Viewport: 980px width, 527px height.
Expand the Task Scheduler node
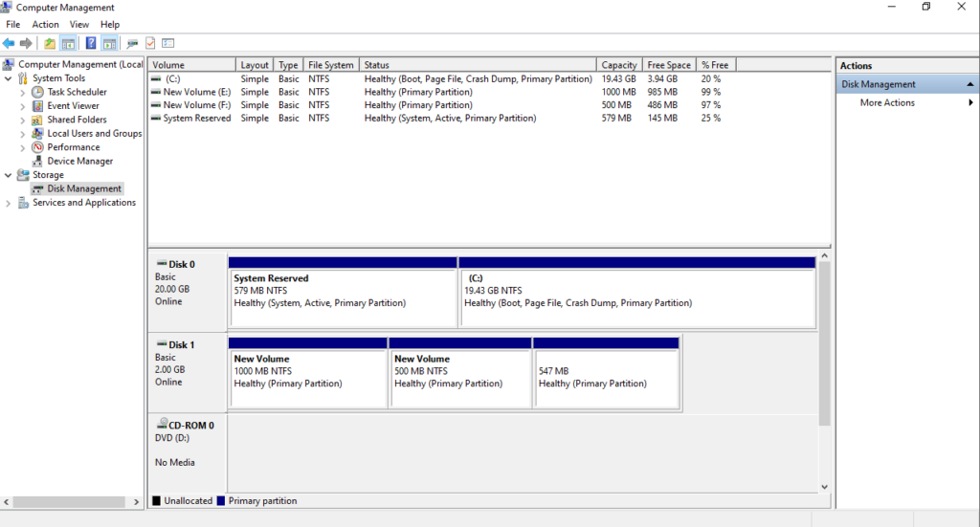tap(23, 93)
